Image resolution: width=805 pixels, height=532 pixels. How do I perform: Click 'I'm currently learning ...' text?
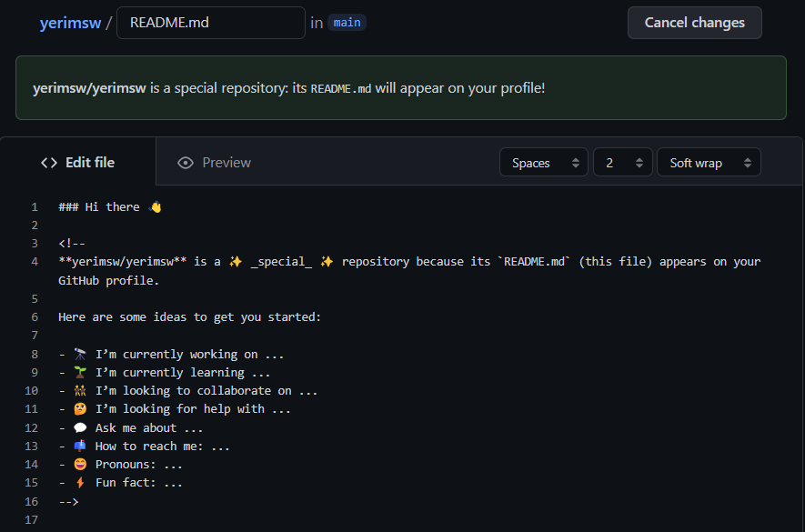click(x=183, y=372)
